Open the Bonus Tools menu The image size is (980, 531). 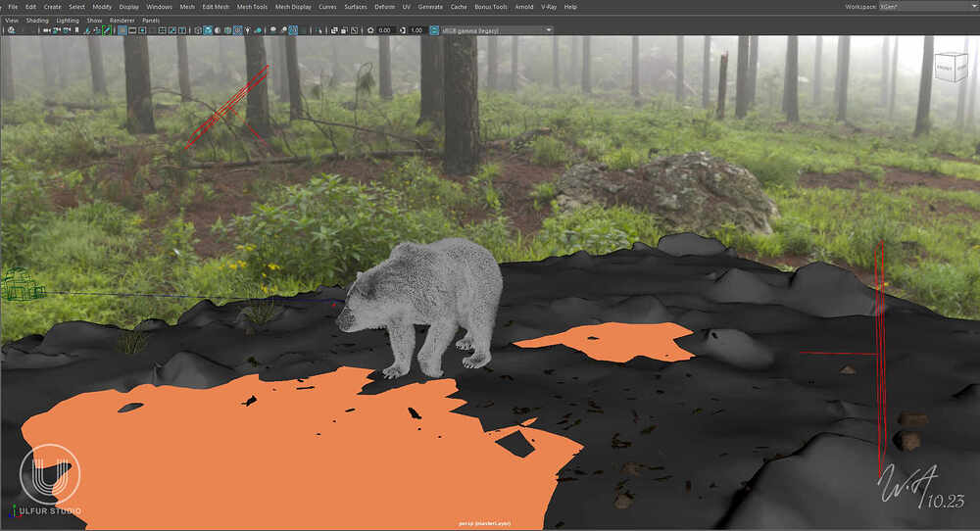point(491,7)
